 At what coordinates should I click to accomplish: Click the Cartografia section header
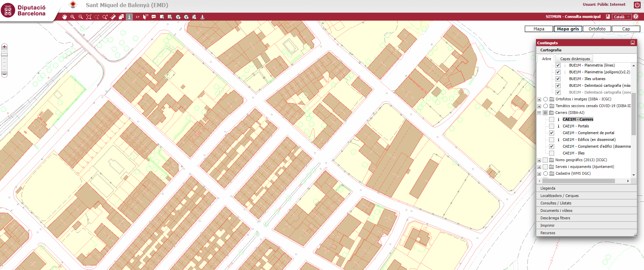pos(586,50)
